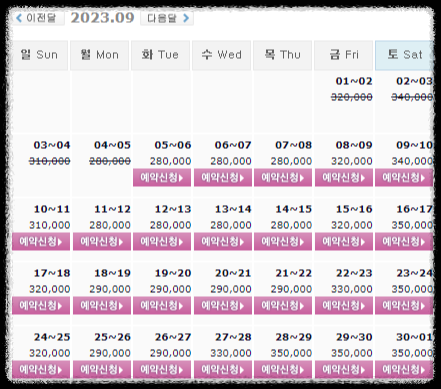Screen dimensions: 441x389
Task: Click the price under 27~28
Action: tap(231, 353)
